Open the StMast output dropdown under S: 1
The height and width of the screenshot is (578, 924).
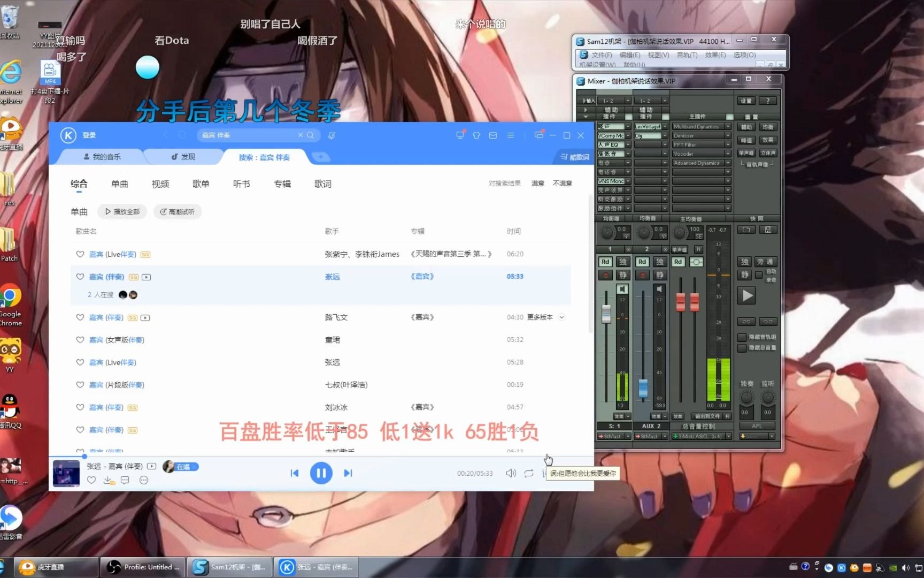pyautogui.click(x=628, y=436)
